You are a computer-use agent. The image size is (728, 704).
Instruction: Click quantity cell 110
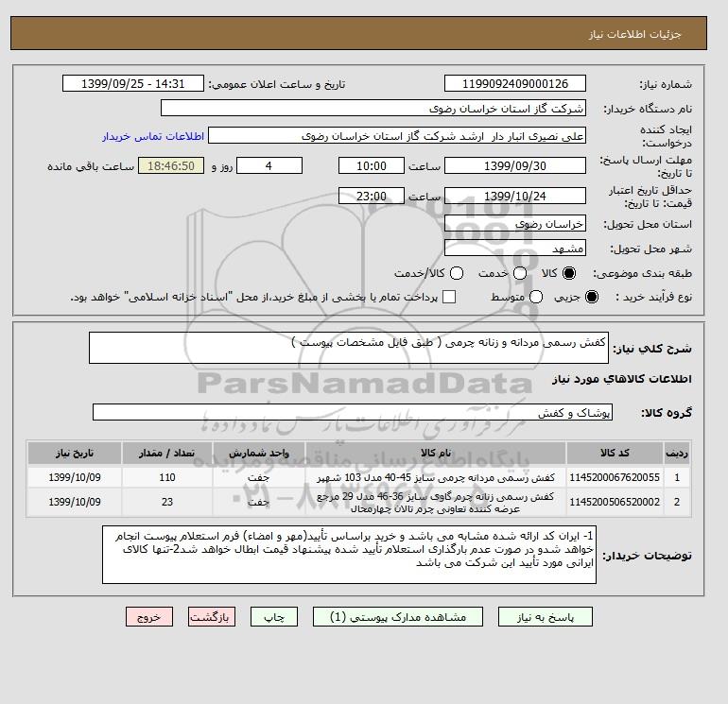[x=167, y=477]
